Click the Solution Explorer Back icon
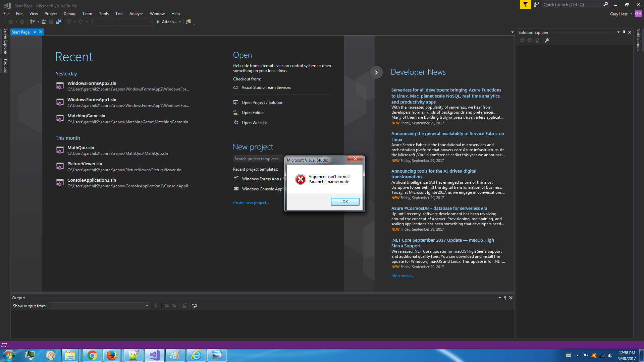Viewport: 644px width, 362px height. click(x=522, y=40)
